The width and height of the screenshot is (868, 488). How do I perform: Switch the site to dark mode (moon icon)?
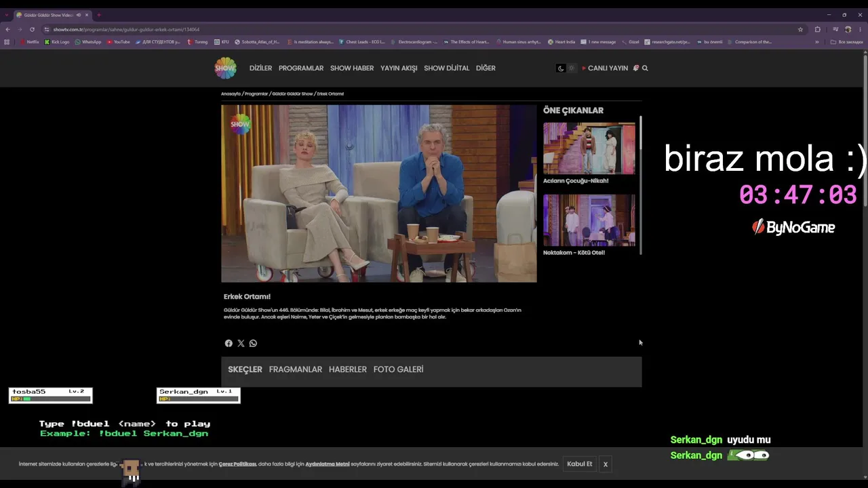(561, 68)
